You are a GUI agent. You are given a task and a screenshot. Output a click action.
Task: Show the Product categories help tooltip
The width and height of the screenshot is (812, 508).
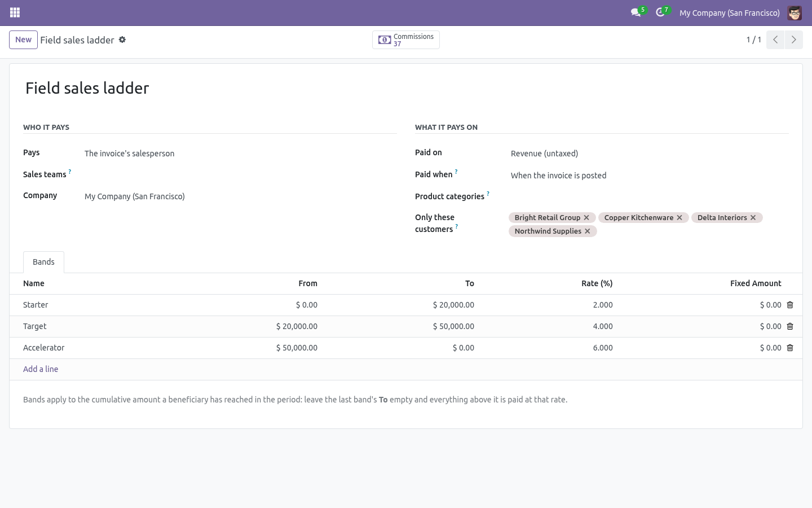488,193
